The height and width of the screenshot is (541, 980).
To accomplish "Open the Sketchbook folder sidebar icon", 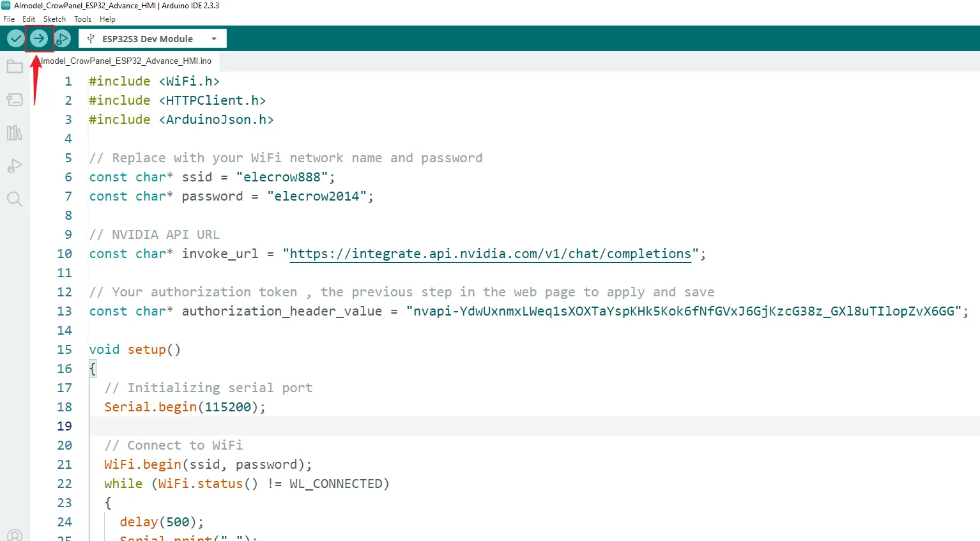I will (15, 66).
